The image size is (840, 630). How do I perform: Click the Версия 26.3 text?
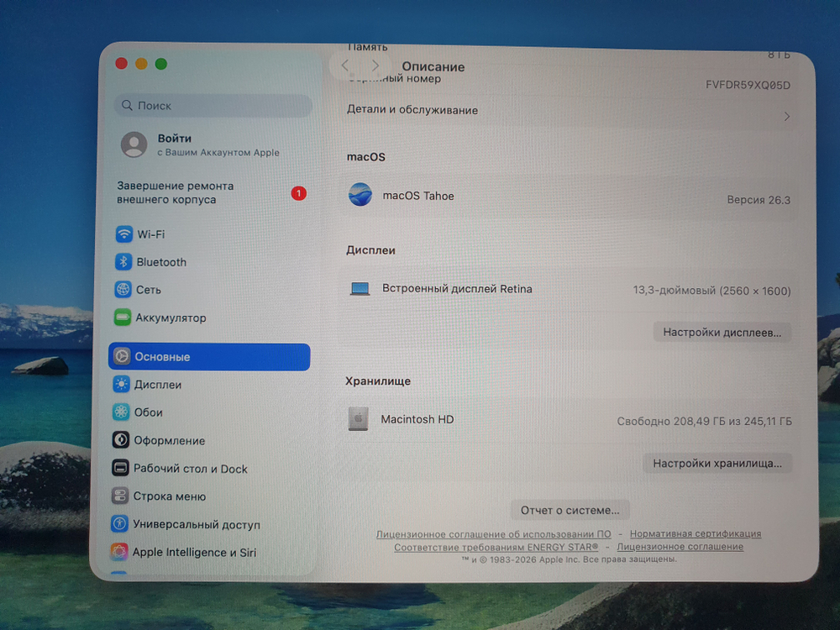[759, 200]
